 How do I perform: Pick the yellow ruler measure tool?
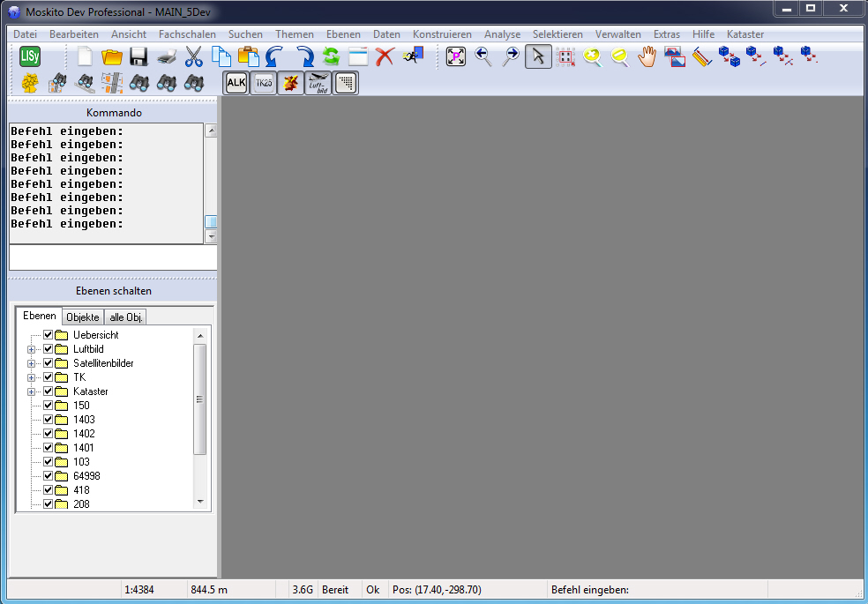click(x=702, y=56)
